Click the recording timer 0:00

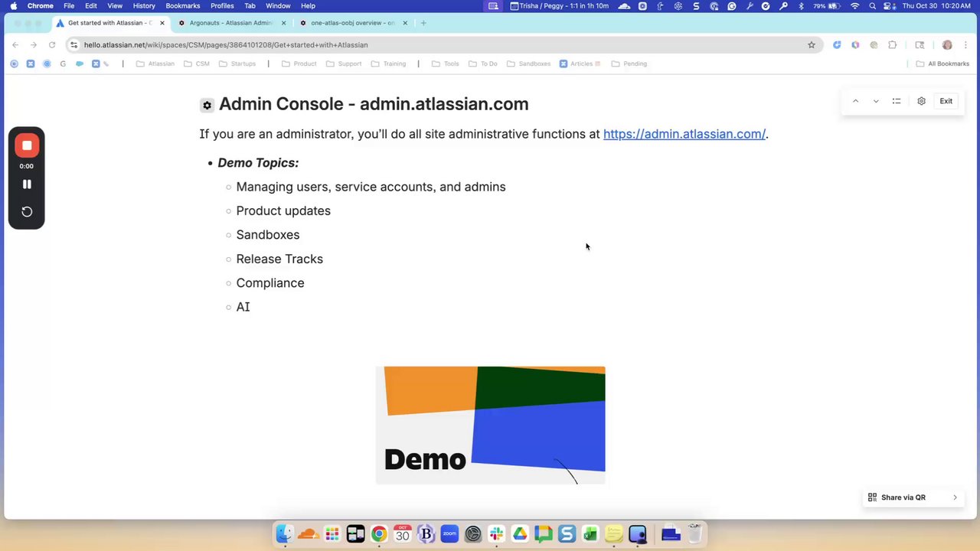point(27,166)
